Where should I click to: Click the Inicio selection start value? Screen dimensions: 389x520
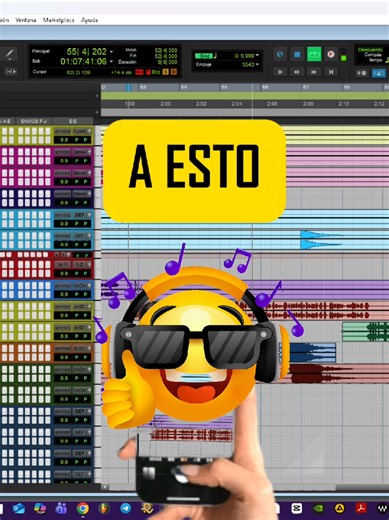166,50
